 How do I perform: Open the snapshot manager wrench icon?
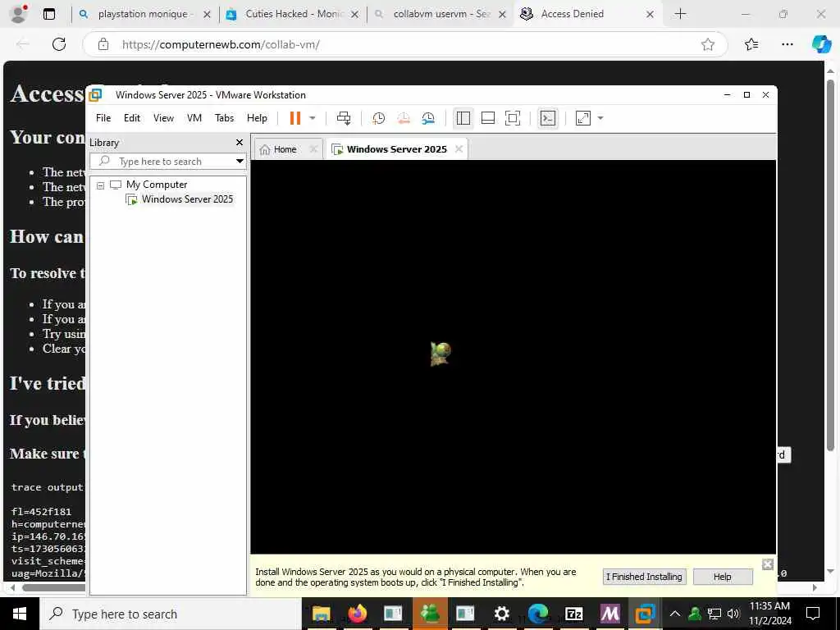click(x=428, y=118)
